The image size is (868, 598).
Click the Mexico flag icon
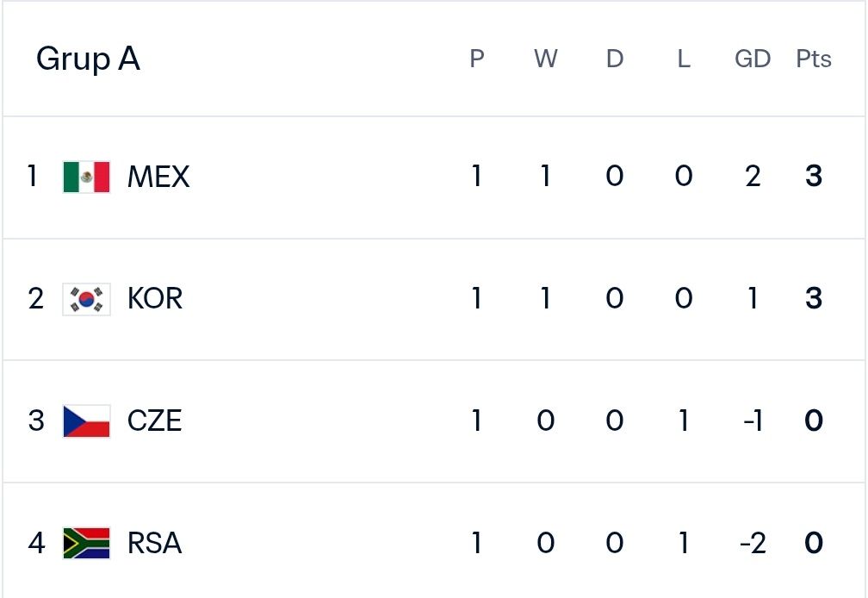(86, 177)
